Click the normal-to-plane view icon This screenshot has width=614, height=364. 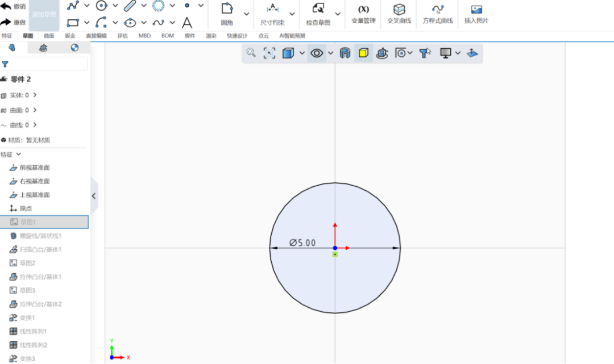(x=472, y=53)
